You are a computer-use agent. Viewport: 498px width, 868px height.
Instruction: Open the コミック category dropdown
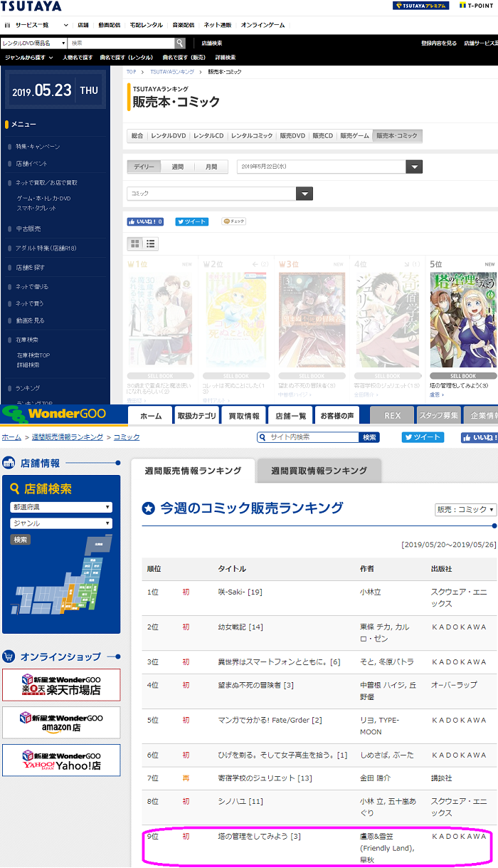[x=220, y=194]
